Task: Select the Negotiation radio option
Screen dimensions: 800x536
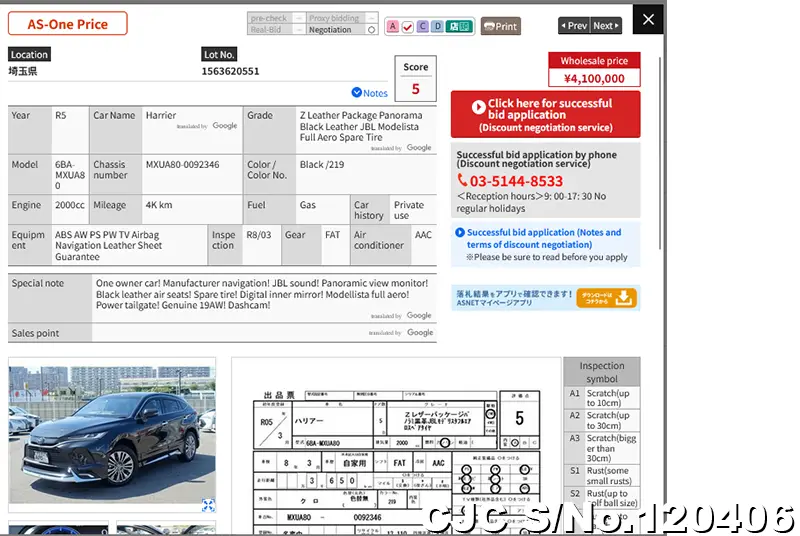Action: tap(372, 30)
